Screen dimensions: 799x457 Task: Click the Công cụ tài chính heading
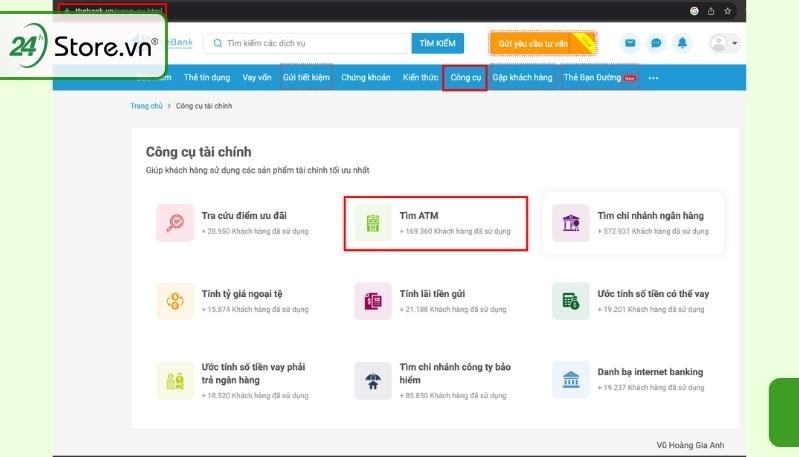click(199, 152)
